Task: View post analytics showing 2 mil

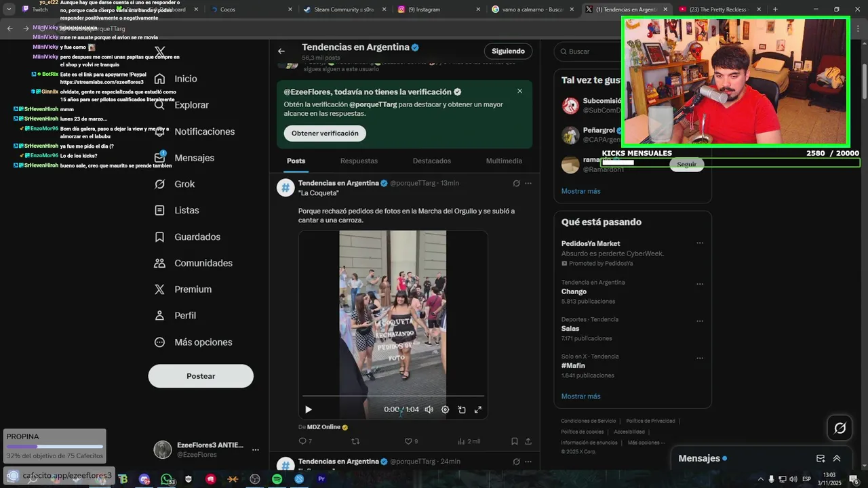Action: click(469, 441)
